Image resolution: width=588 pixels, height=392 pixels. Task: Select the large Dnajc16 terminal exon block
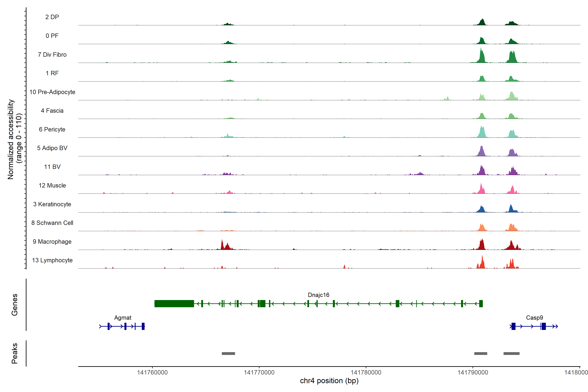tap(174, 303)
